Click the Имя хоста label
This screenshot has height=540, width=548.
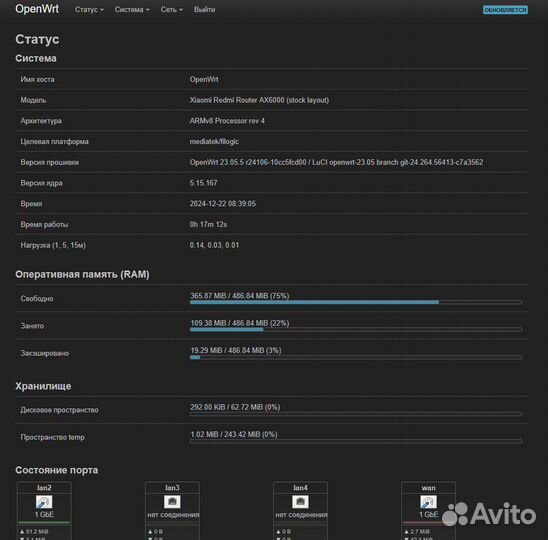37,79
